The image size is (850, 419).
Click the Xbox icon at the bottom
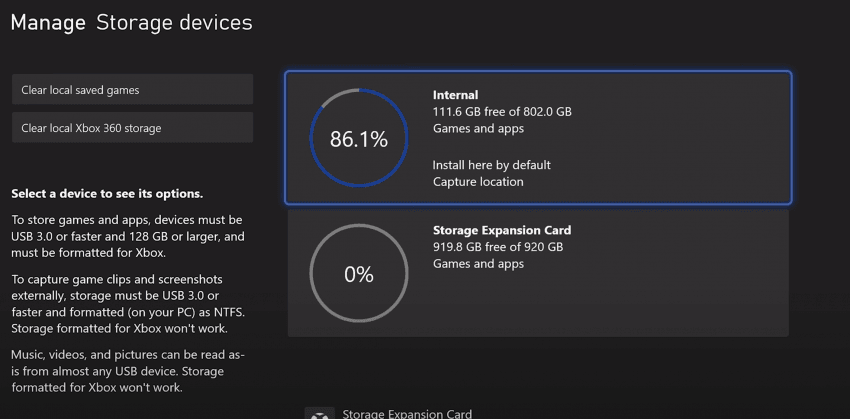pos(319,414)
